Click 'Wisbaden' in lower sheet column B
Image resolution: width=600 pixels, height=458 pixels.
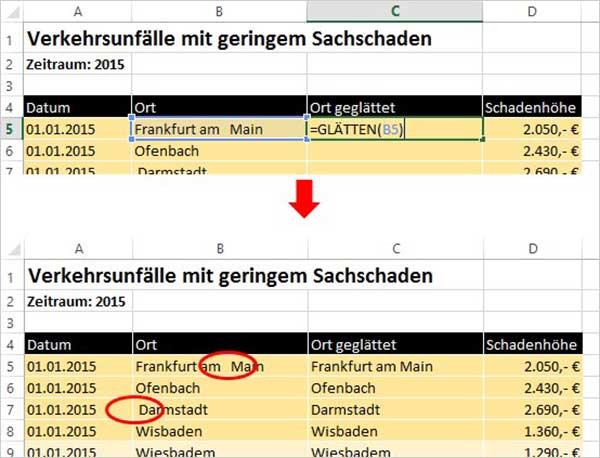click(x=220, y=431)
